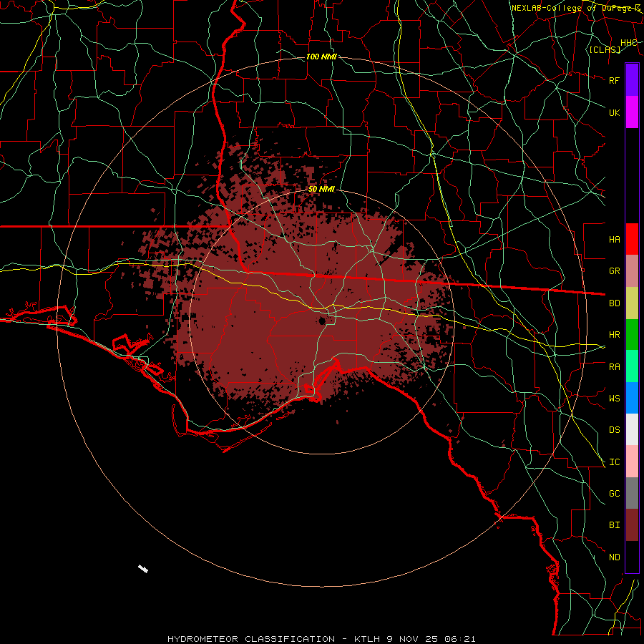This screenshot has width=644, height=644.
Task: Click the DS white legend color swatch
Action: point(632,429)
